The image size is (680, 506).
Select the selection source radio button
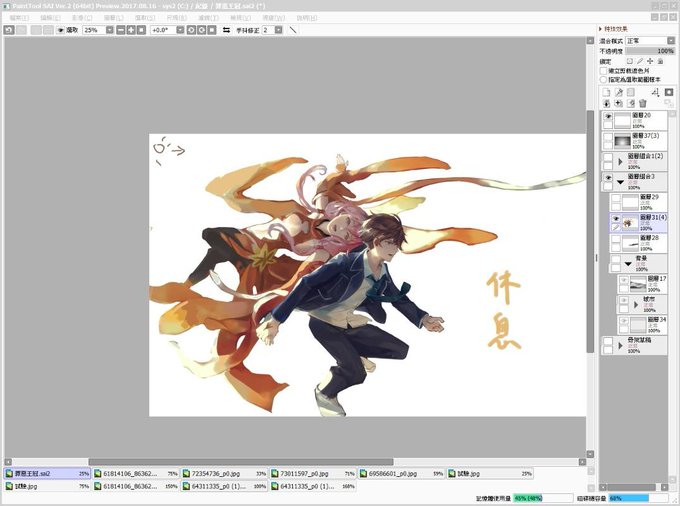pos(603,80)
